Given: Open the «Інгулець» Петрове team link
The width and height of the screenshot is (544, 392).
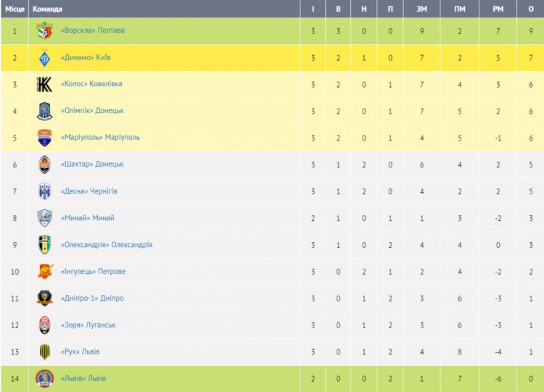Looking at the screenshot, I should [93, 272].
